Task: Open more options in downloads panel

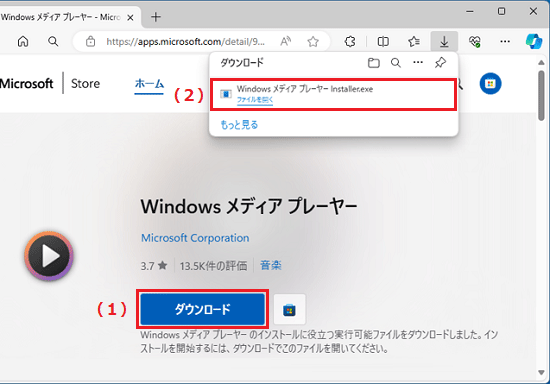Action: [x=418, y=62]
